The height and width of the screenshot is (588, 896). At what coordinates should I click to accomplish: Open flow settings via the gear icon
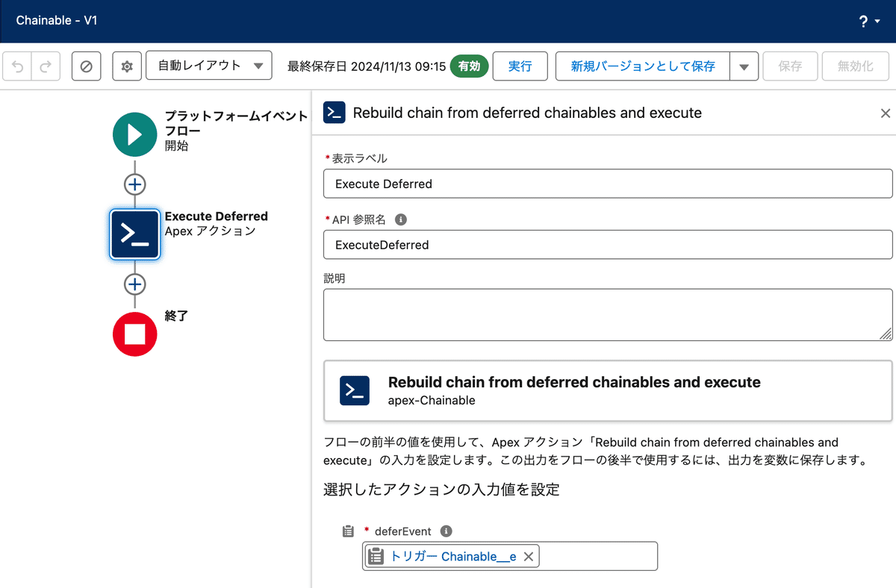tap(126, 66)
